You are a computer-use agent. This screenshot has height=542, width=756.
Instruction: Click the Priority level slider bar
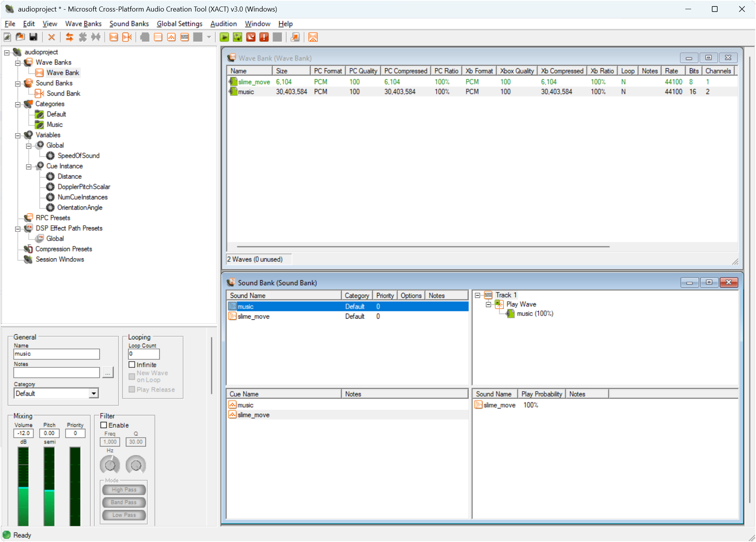click(75, 486)
